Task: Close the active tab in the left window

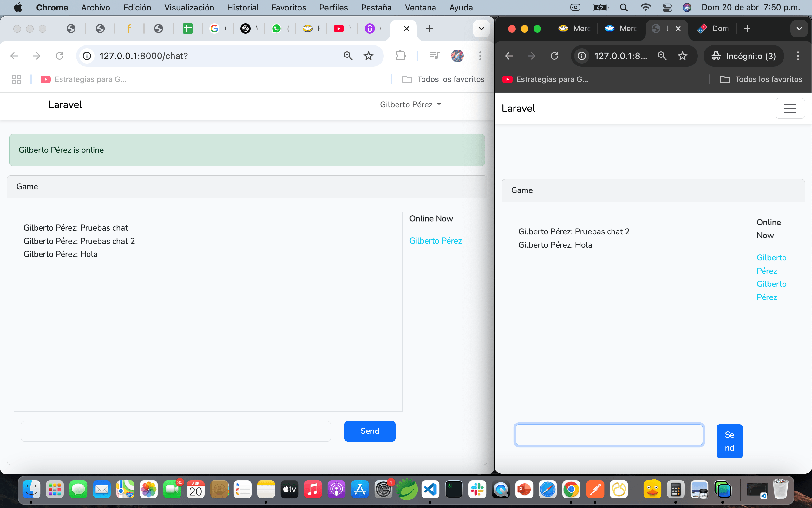Action: [406, 29]
